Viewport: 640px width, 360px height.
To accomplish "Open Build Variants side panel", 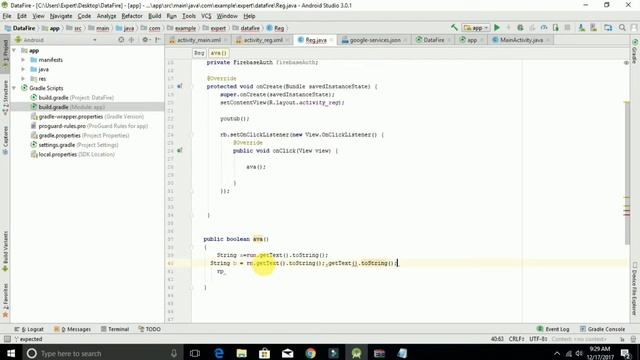I will (x=5, y=251).
